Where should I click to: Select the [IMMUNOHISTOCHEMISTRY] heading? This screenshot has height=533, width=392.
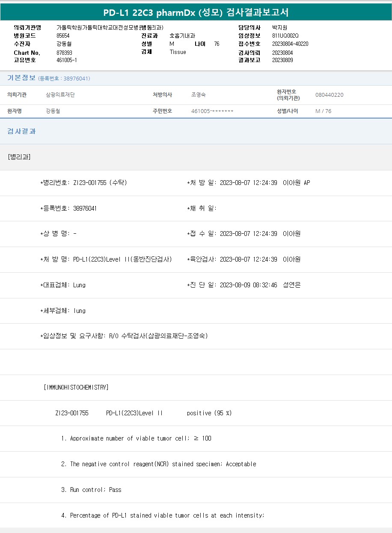[x=76, y=387]
